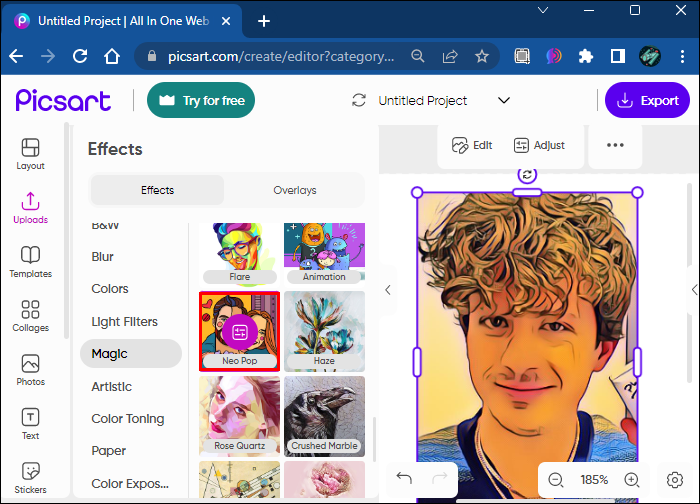Open Chrome three-dot menu
The image size is (700, 504).
click(x=682, y=56)
